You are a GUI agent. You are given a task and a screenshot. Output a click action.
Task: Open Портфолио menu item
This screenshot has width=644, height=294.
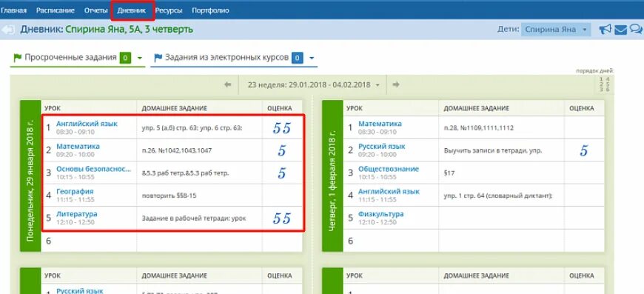coord(210,10)
